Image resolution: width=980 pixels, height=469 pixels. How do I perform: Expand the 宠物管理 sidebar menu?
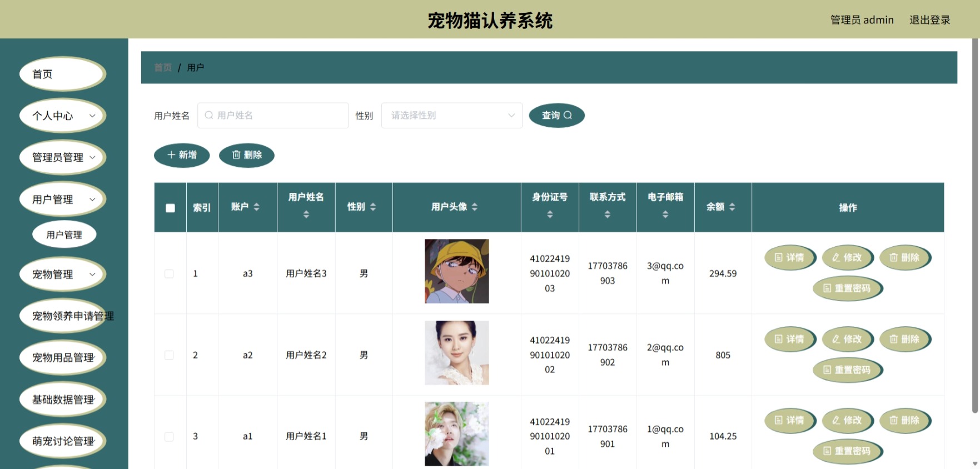click(63, 274)
